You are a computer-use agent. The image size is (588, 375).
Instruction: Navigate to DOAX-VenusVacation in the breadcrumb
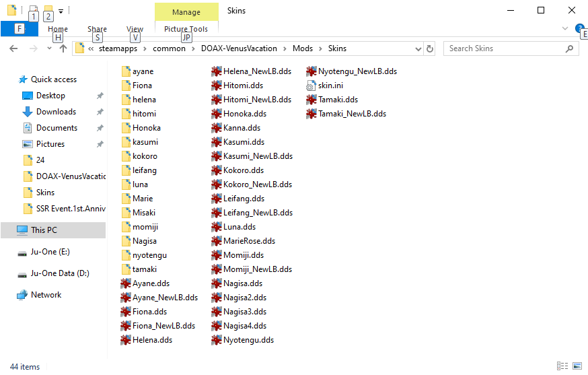point(239,48)
